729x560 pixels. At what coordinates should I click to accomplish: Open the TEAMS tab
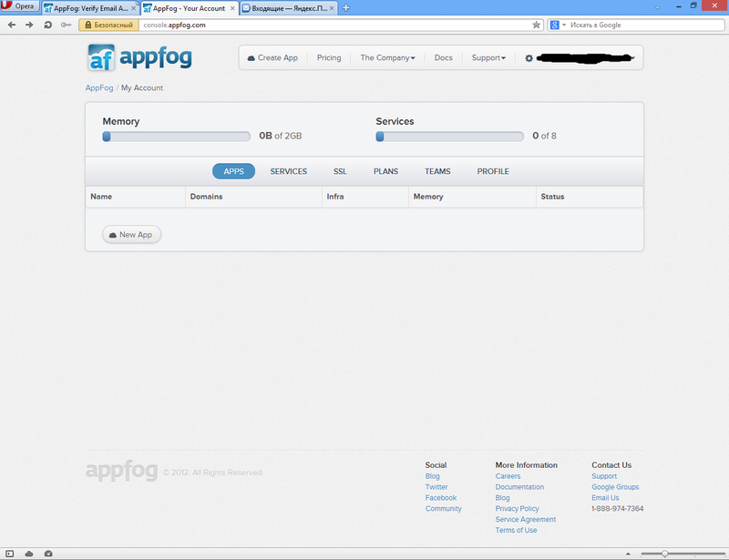click(437, 171)
